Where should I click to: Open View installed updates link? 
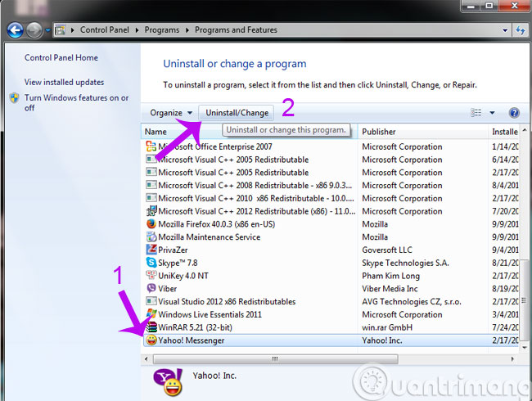(64, 82)
